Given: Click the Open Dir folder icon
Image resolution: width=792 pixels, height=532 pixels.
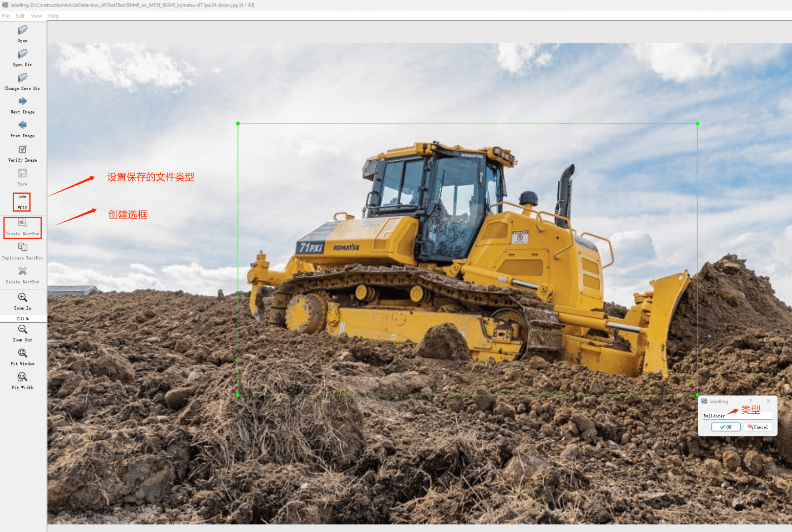Looking at the screenshot, I should pyautogui.click(x=22, y=54).
